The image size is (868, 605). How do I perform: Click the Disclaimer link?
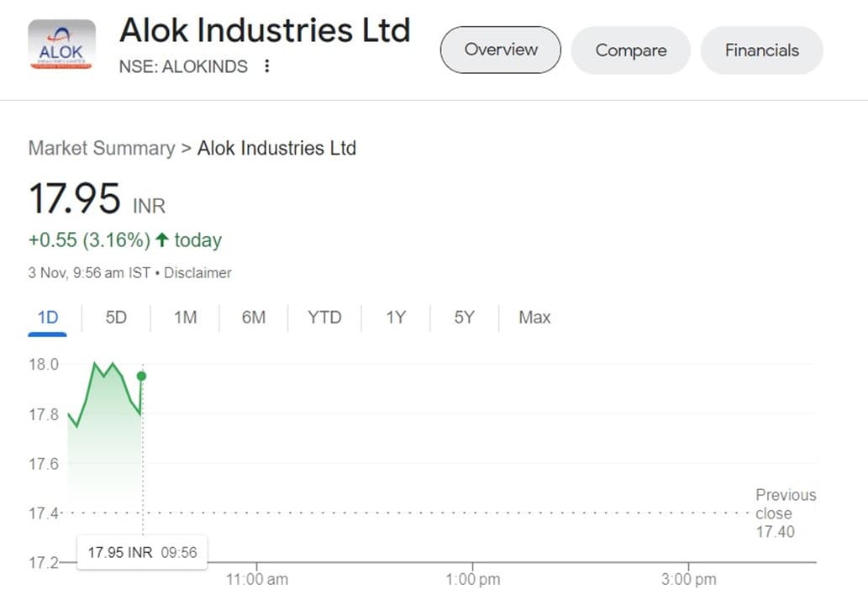(197, 273)
